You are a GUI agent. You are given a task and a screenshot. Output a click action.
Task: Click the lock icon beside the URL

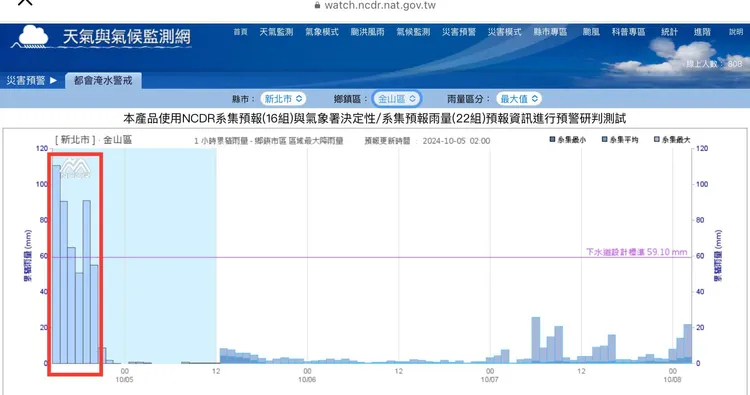[317, 5]
